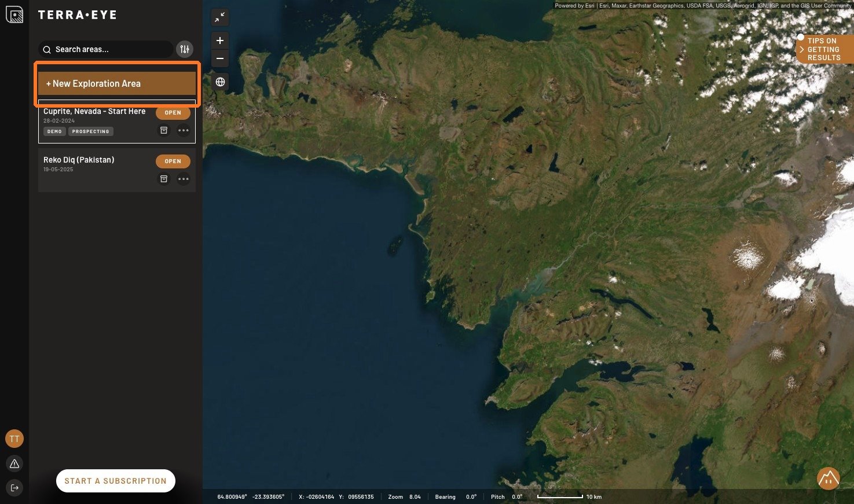Collapse the map fullscreen arrows icon
The image size is (854, 504).
(x=220, y=17)
